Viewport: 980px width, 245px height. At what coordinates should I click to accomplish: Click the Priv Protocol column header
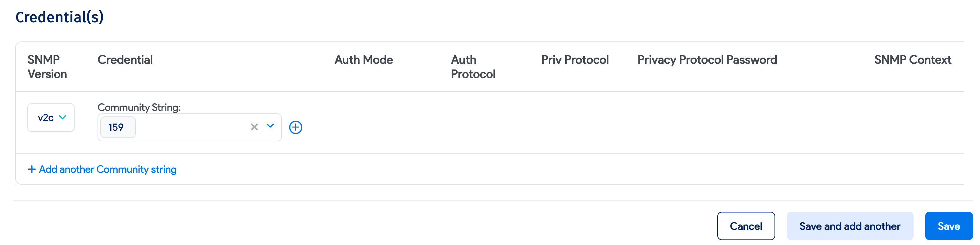tap(575, 60)
